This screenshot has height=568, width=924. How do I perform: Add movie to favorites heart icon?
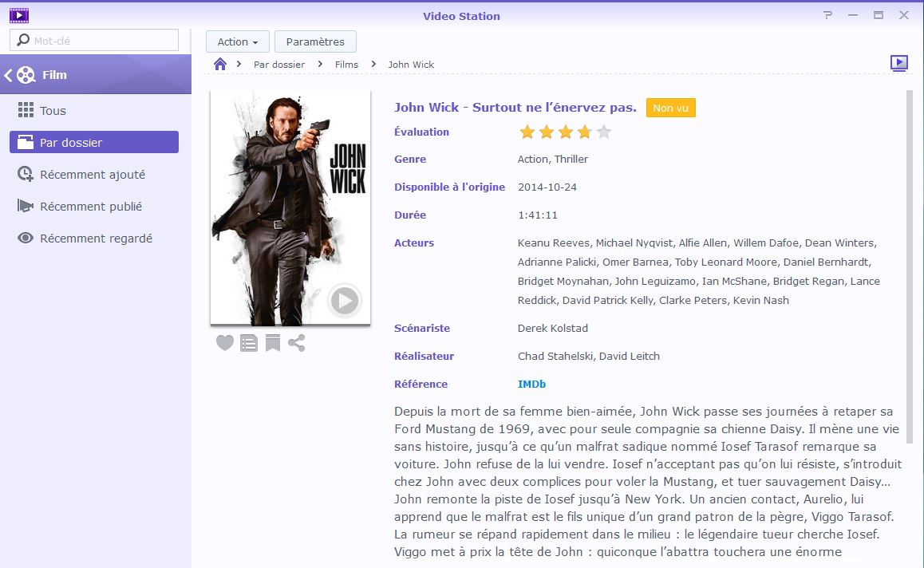pos(224,342)
